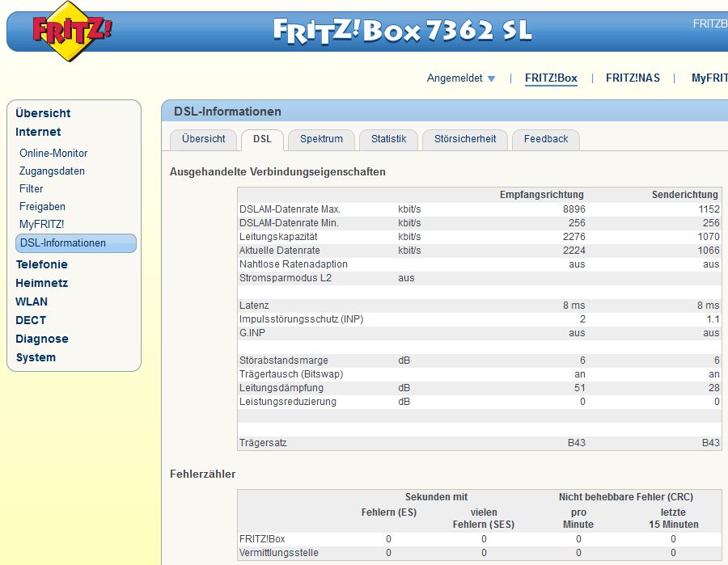Click the Leitungskapazität value 2276
The image size is (728, 565).
click(574, 237)
